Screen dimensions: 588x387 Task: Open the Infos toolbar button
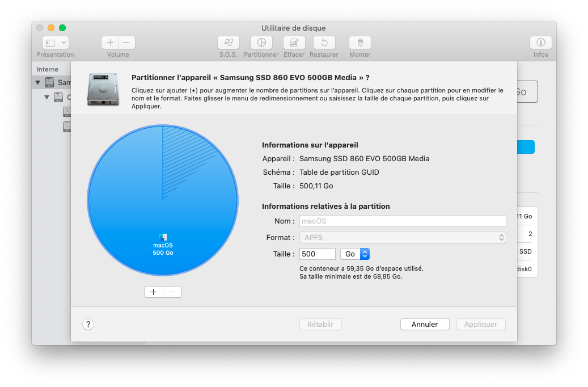[x=541, y=43]
